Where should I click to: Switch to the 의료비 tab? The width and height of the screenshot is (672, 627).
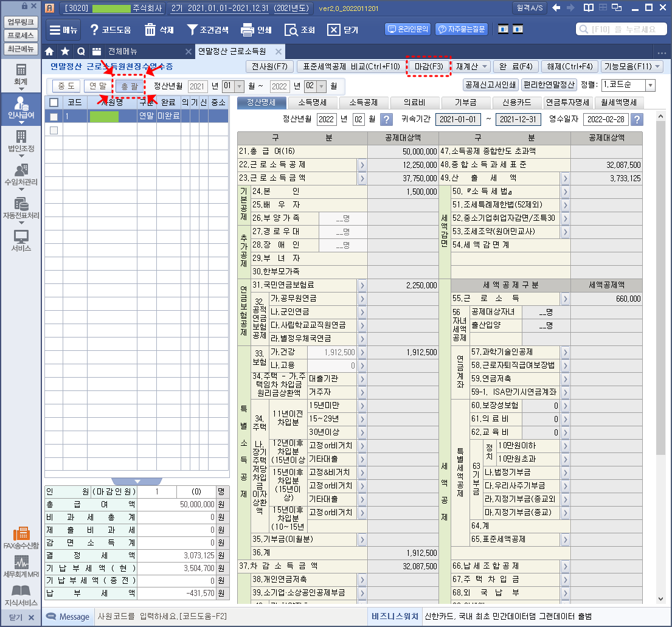pyautogui.click(x=414, y=102)
